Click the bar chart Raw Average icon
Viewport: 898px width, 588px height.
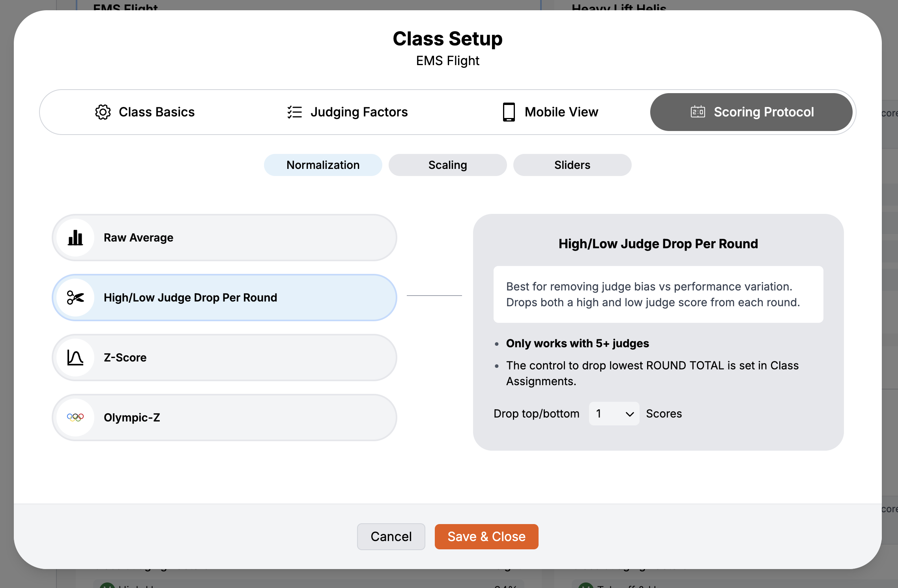(x=75, y=238)
